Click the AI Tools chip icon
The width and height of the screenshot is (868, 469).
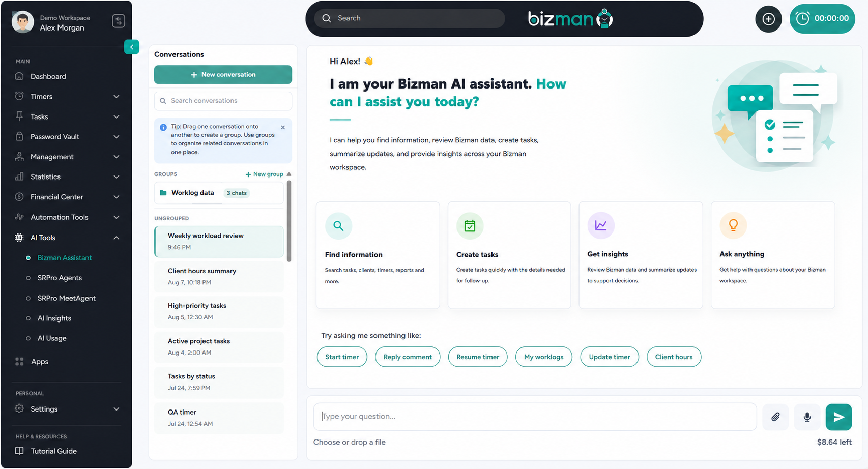point(19,238)
